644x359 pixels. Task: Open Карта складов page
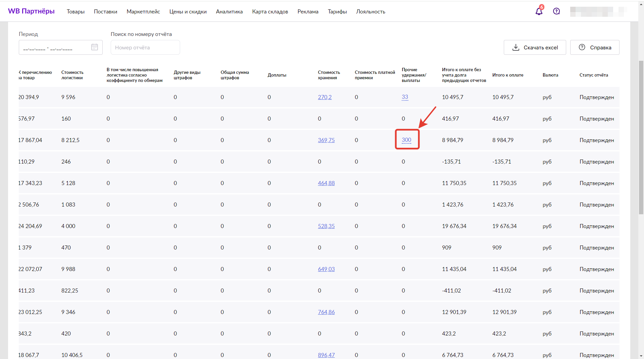270,12
